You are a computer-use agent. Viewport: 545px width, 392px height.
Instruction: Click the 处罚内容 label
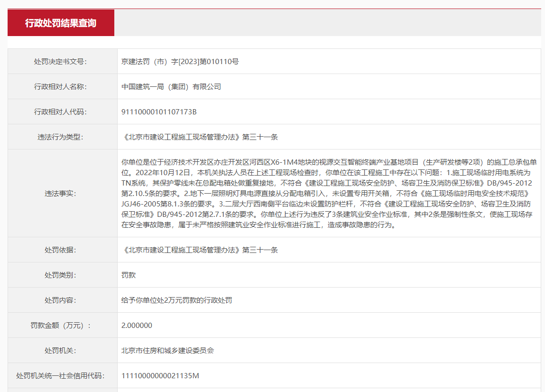click(x=61, y=300)
